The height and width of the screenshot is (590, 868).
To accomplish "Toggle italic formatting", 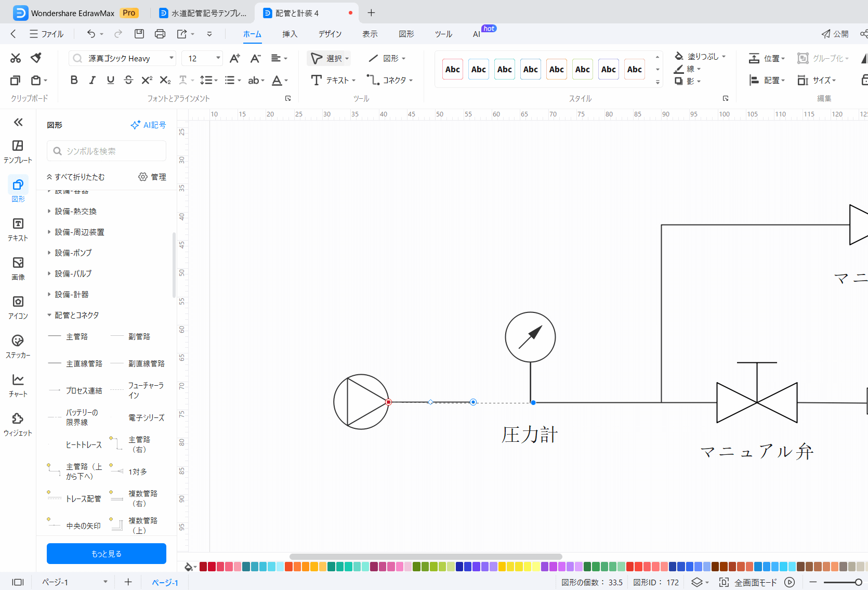I will 92,80.
